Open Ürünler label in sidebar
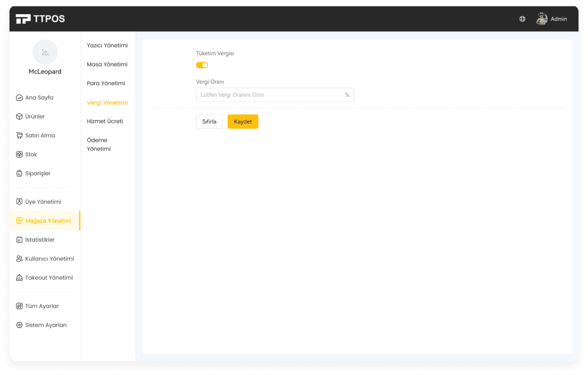 pos(35,117)
